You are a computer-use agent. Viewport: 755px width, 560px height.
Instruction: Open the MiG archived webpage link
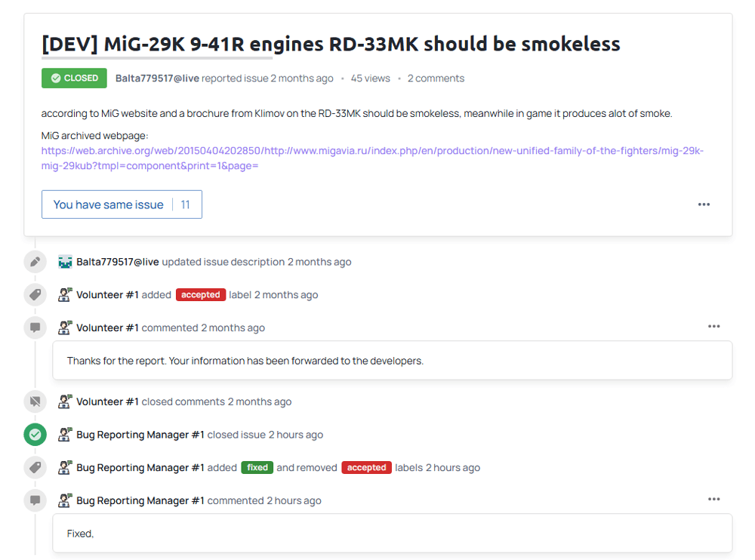(372, 158)
